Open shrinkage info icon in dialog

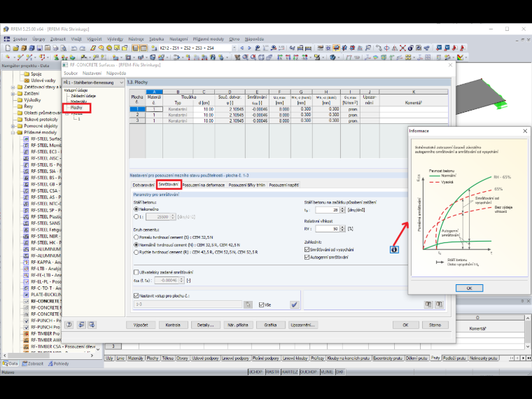394,250
